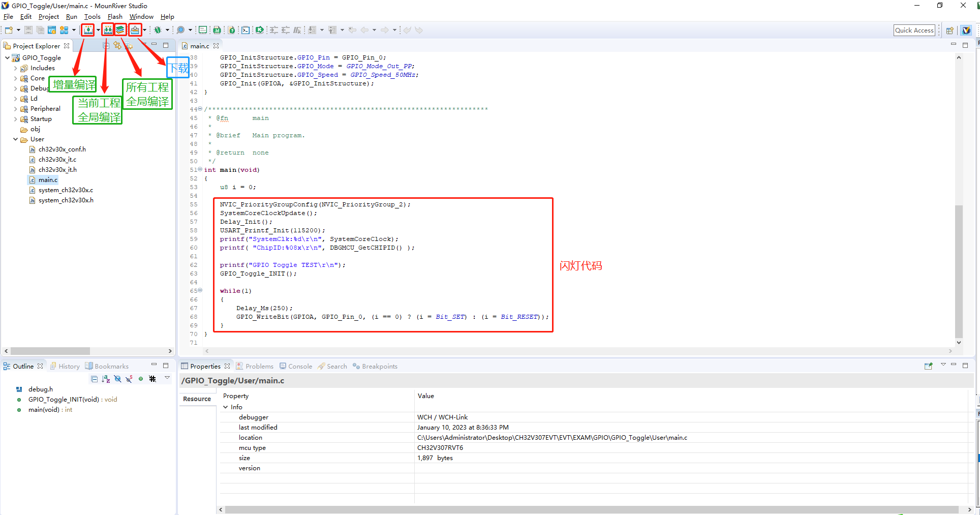Click the Build All projects stack icon
This screenshot has width=980, height=515.
(120, 30)
